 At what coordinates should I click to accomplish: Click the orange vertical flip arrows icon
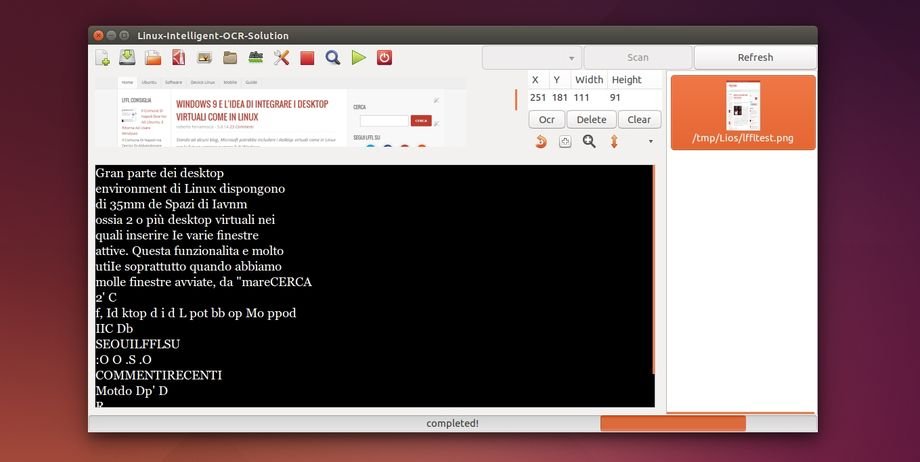click(x=614, y=142)
